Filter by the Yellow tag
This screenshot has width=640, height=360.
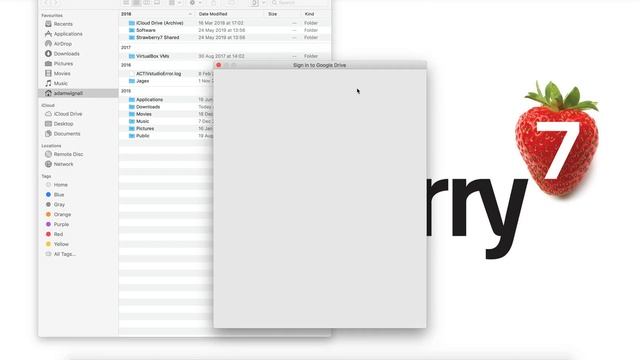click(x=61, y=244)
